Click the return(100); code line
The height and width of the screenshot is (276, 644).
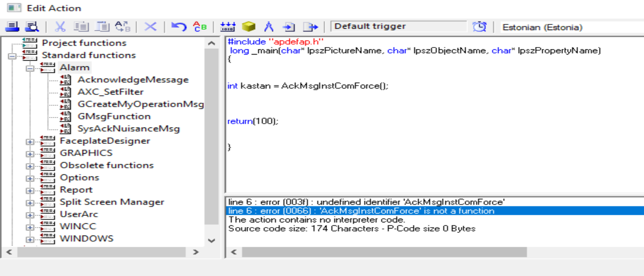pyautogui.click(x=253, y=121)
